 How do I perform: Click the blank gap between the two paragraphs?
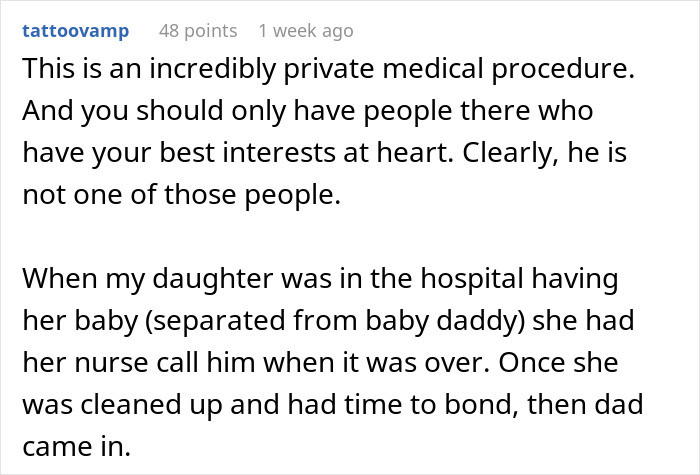click(x=328, y=237)
